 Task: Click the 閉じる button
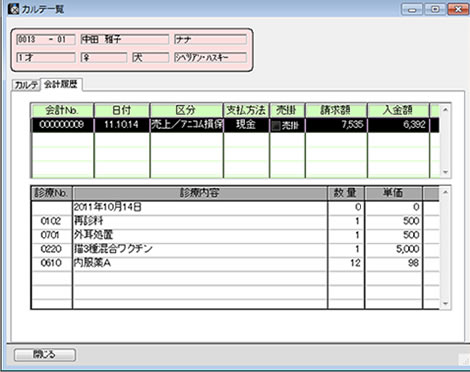coord(45,354)
